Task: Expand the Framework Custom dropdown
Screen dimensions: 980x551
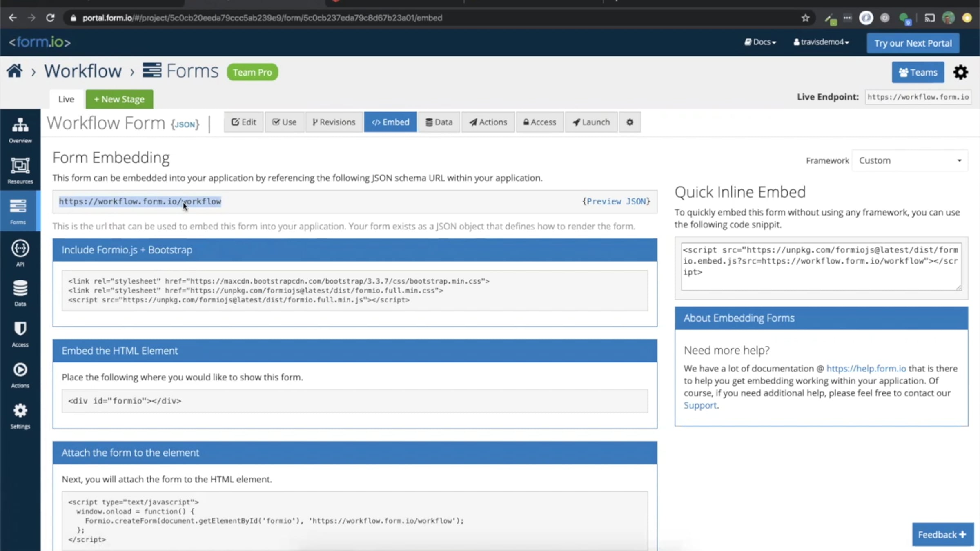Action: pyautogui.click(x=910, y=160)
